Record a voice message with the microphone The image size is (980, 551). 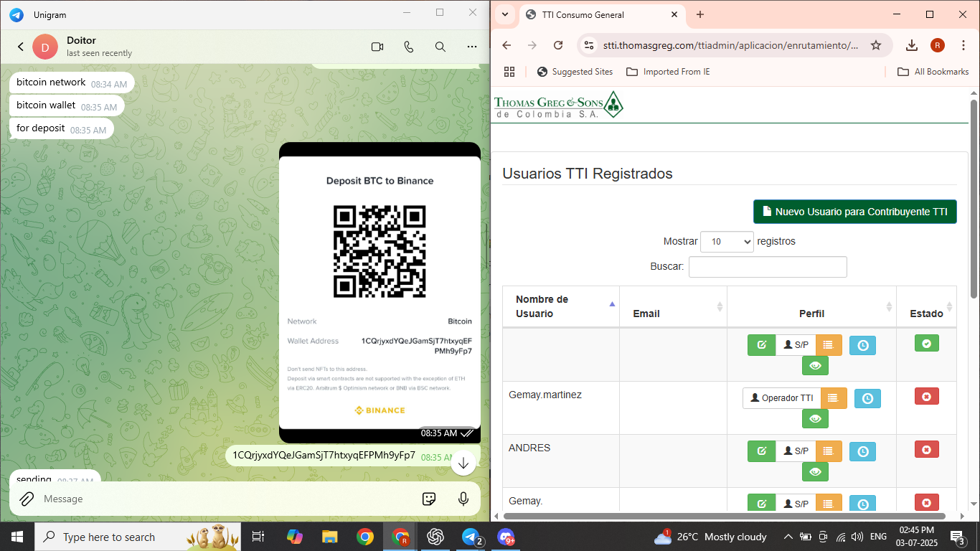tap(463, 499)
